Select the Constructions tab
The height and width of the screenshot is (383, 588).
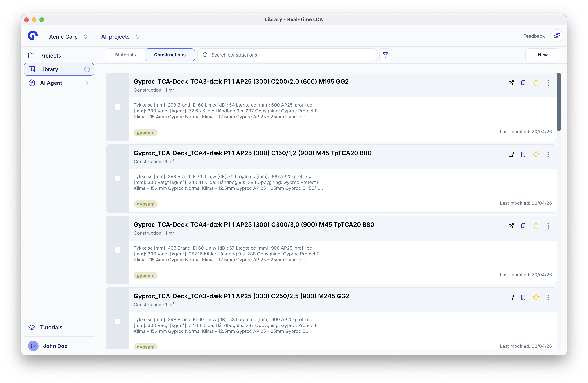170,55
